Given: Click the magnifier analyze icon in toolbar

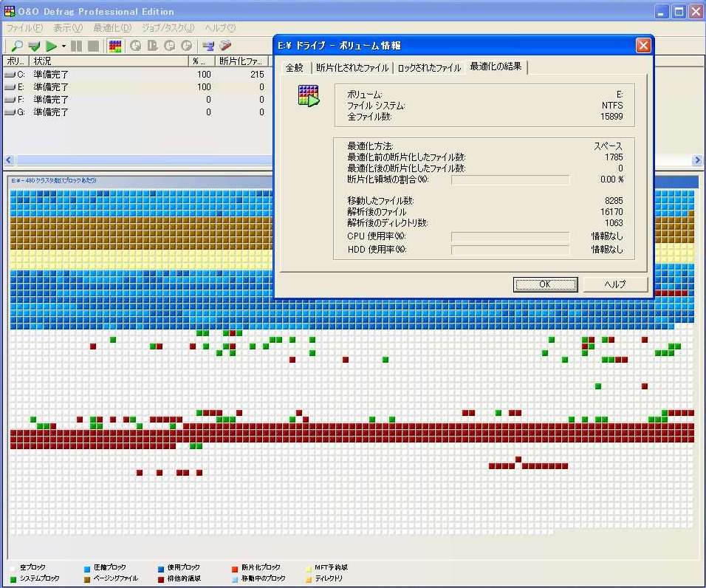Looking at the screenshot, I should click(17, 46).
